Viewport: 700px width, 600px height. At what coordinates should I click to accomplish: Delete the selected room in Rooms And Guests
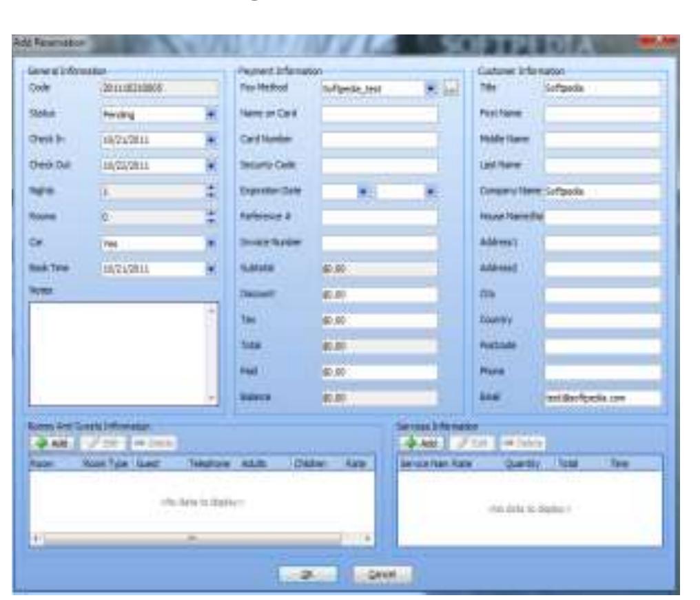pyautogui.click(x=154, y=443)
